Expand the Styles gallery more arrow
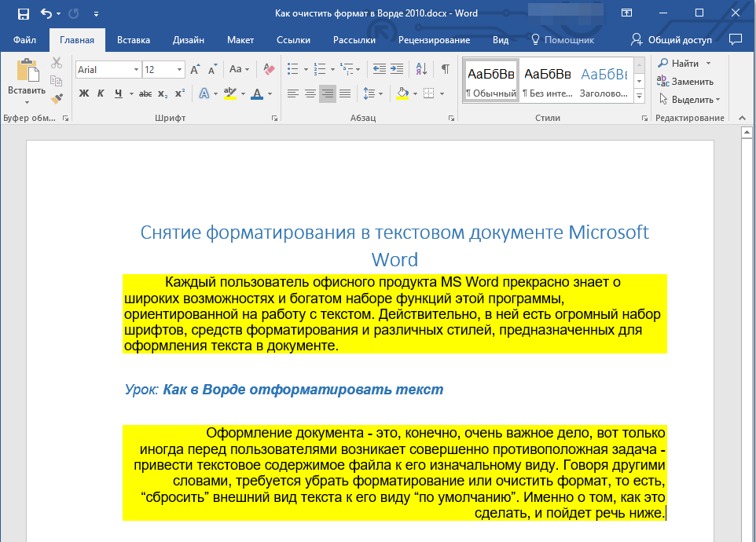 [639, 96]
